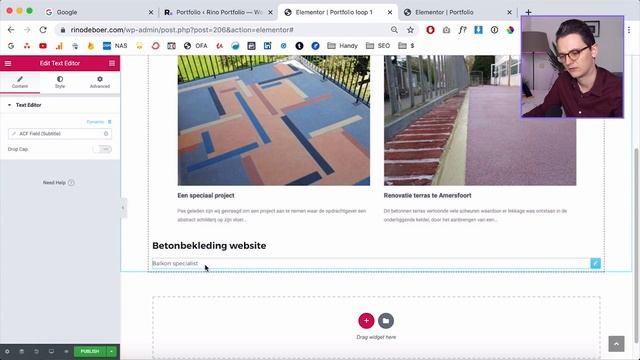Open the red Opera-style extension icon
This screenshot has width=640, height=360.
click(x=430, y=30)
